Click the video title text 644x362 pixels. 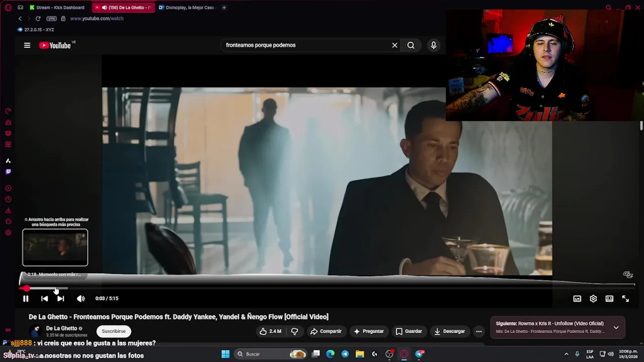point(179,317)
